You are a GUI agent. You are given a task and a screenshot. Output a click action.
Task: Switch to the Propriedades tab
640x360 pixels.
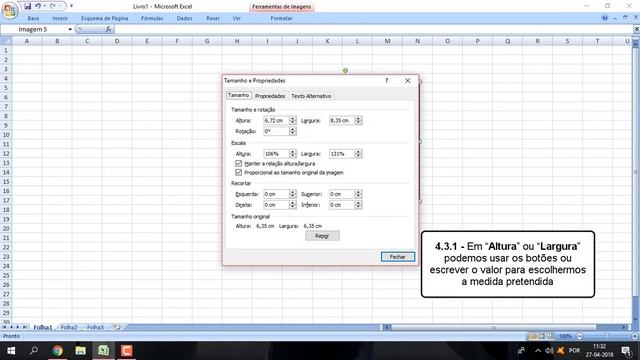270,96
